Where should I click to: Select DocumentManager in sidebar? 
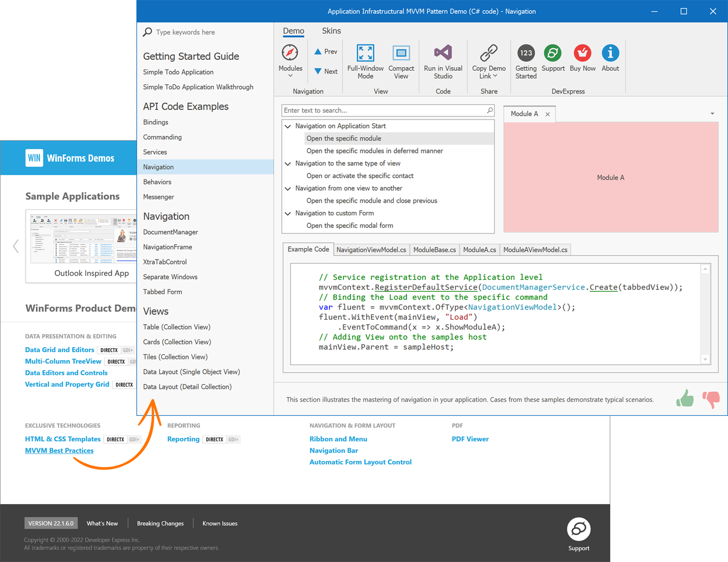[x=171, y=232]
